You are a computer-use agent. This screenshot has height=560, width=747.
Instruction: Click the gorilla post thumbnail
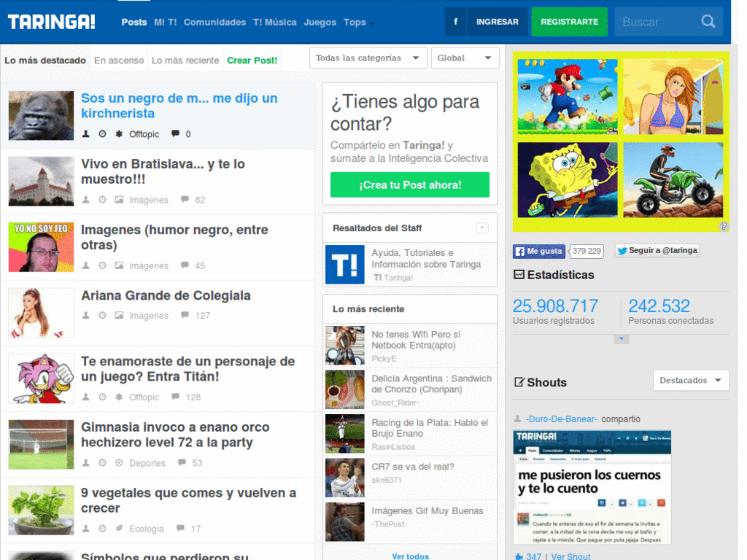pyautogui.click(x=41, y=116)
